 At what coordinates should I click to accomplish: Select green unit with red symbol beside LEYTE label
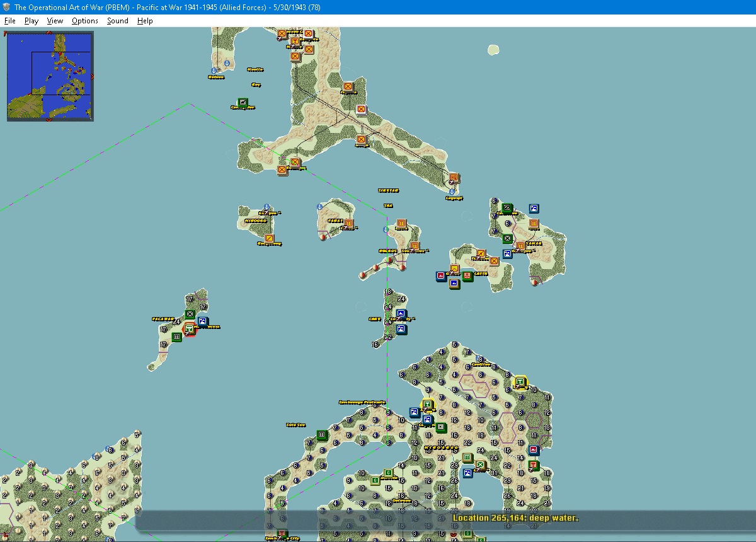point(467,276)
